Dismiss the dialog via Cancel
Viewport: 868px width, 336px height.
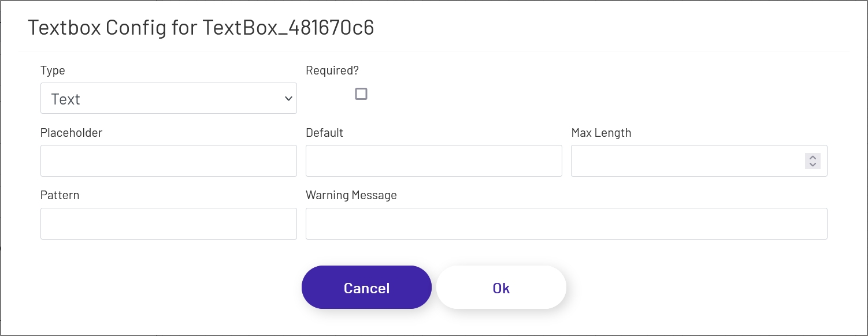coord(366,287)
